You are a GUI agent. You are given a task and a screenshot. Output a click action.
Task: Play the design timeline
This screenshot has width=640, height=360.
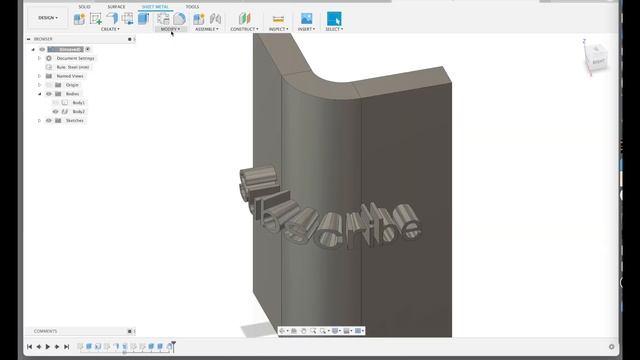click(48, 347)
